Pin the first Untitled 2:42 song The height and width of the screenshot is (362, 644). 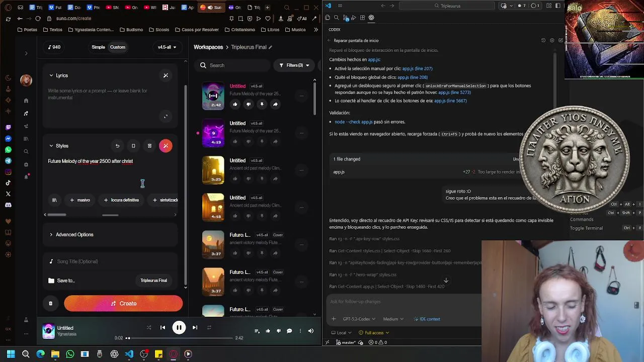coord(262,105)
